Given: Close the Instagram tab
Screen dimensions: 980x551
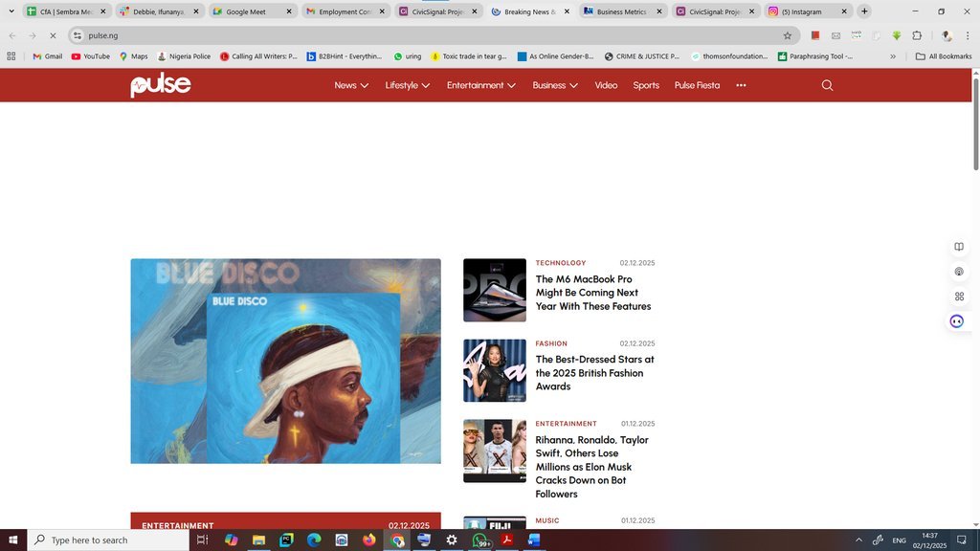Looking at the screenshot, I should 844,11.
